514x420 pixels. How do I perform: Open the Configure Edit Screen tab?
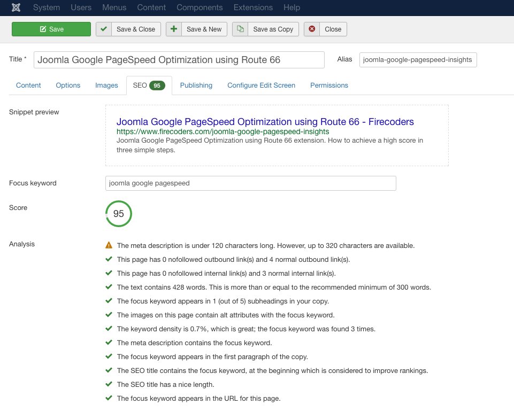coord(261,85)
